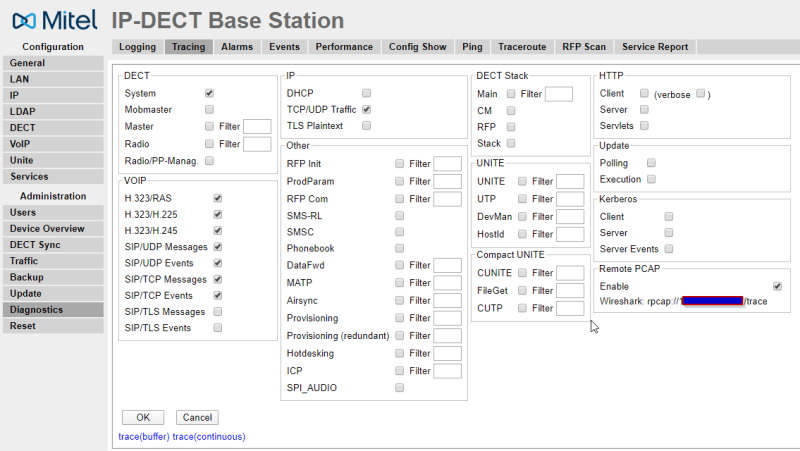
Task: Open DECT Sync page
Action: click(x=53, y=245)
